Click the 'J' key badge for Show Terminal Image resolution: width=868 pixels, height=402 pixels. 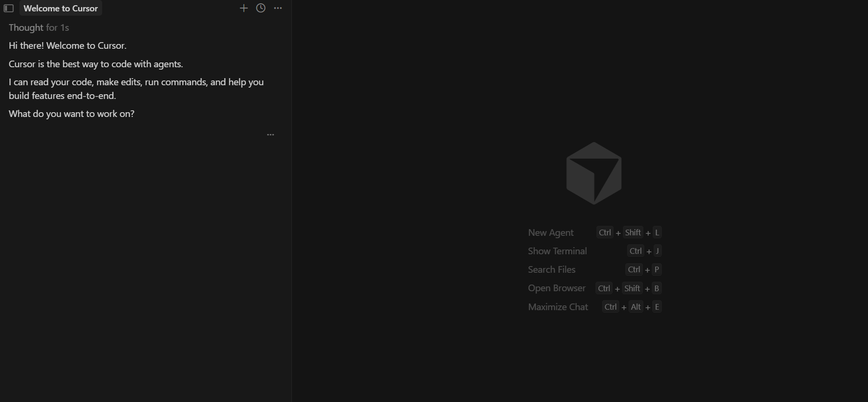(657, 251)
